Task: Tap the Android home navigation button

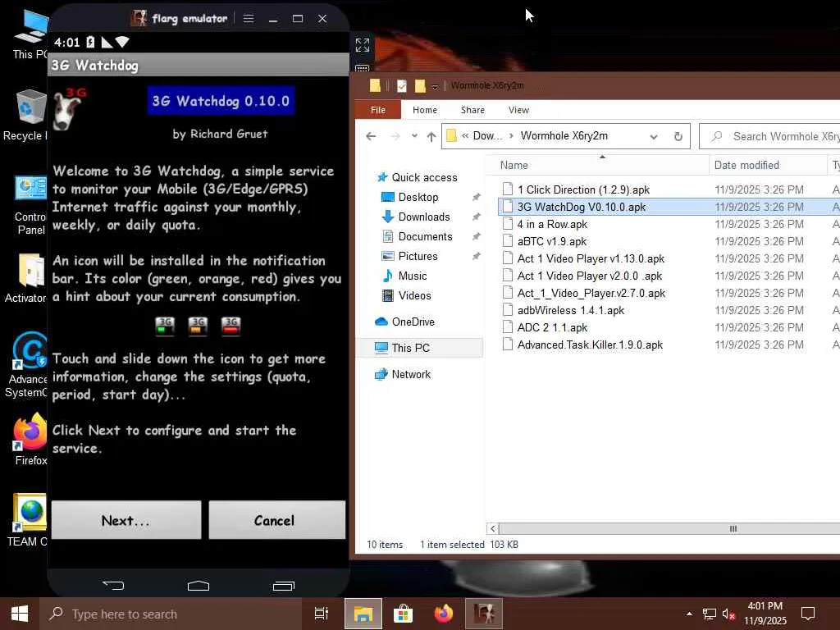Action: tap(199, 586)
